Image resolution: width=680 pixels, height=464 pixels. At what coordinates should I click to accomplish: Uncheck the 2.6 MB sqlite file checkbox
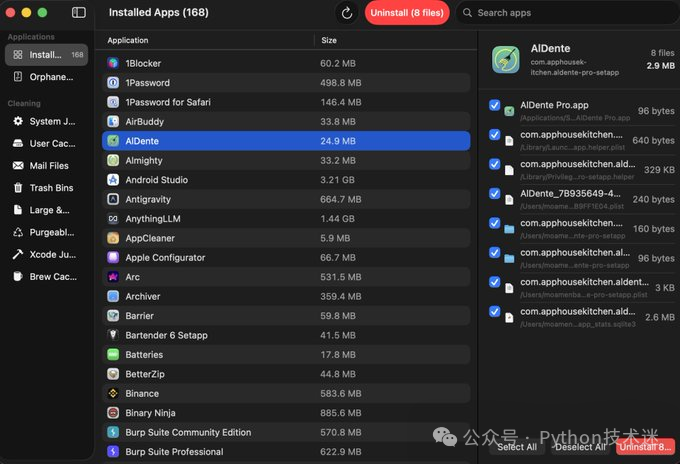tap(494, 311)
